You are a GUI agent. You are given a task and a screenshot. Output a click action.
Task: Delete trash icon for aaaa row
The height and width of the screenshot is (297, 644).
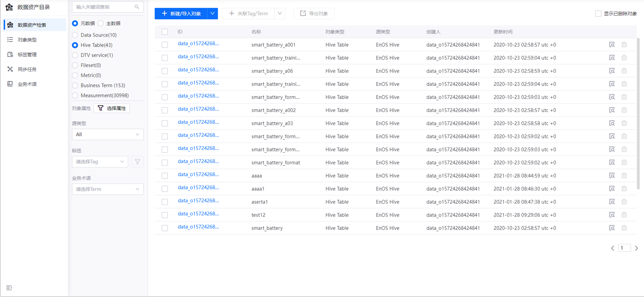(x=624, y=176)
